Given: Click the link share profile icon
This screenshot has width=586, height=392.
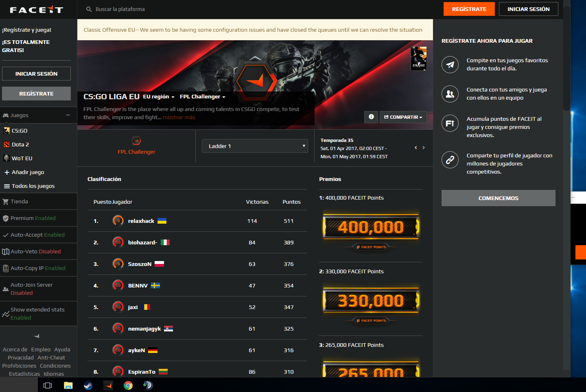Looking at the screenshot, I should pos(450,160).
